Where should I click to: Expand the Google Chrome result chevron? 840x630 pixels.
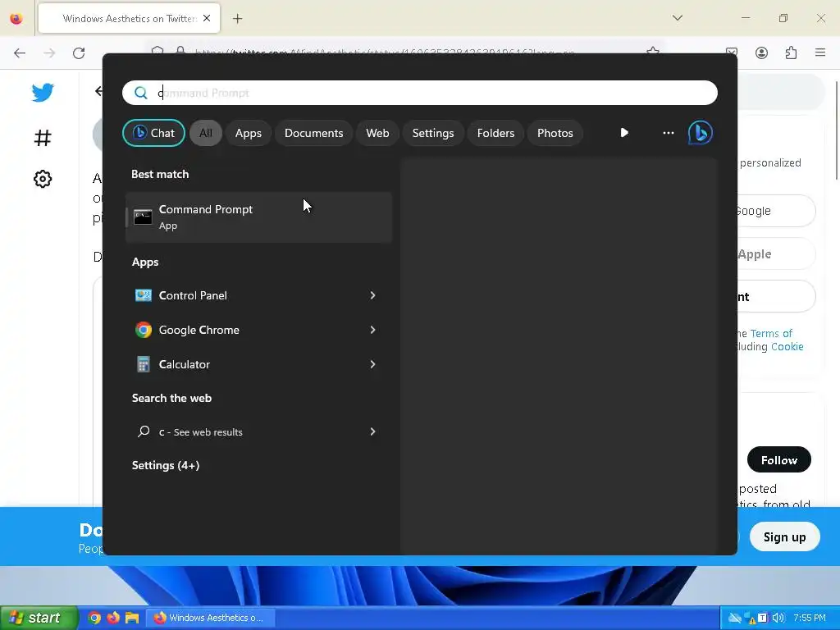(373, 330)
